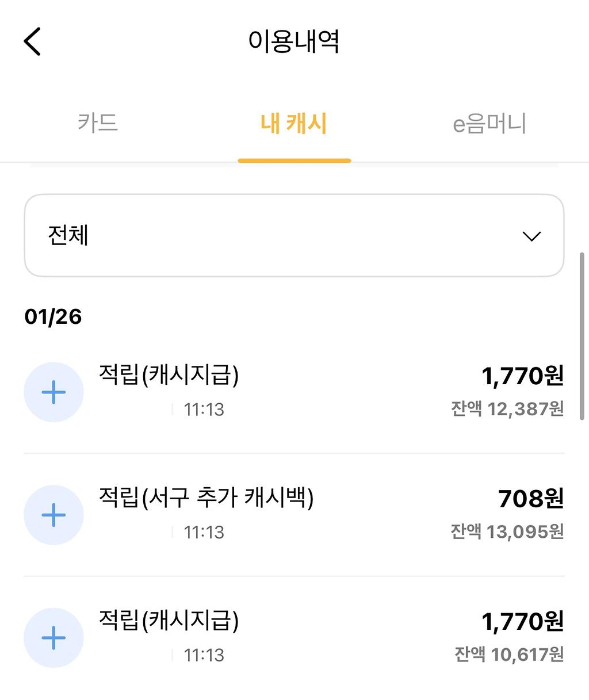Click the 1,770원 amount in top entry
Image resolution: width=589 pixels, height=700 pixels.
[x=522, y=376]
